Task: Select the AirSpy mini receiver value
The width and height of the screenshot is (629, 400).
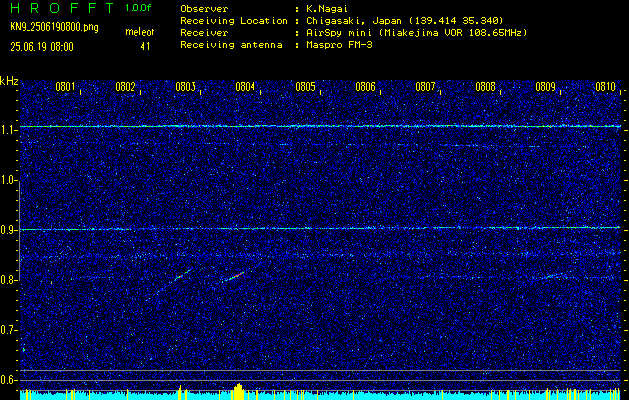Action: point(416,32)
